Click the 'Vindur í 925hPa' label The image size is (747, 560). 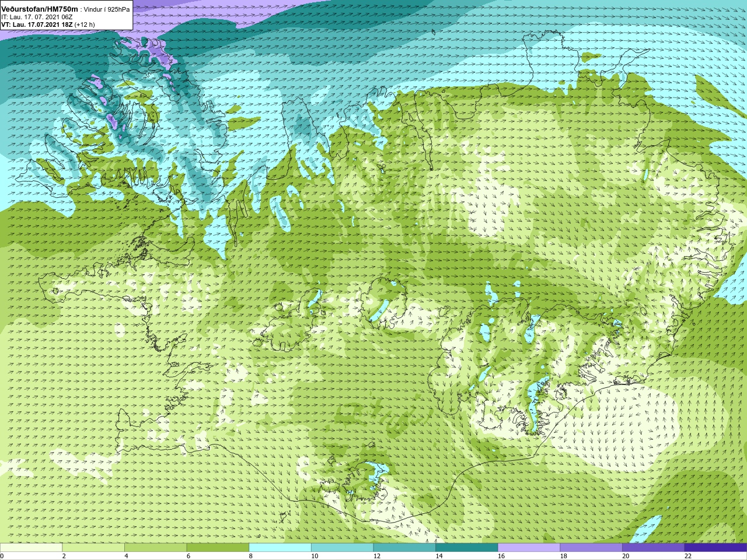107,9
